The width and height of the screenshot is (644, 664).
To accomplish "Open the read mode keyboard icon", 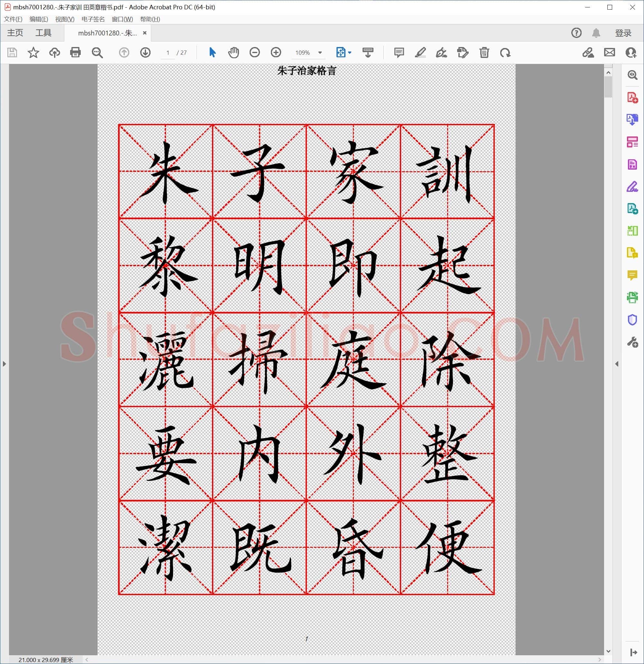I will pos(368,52).
